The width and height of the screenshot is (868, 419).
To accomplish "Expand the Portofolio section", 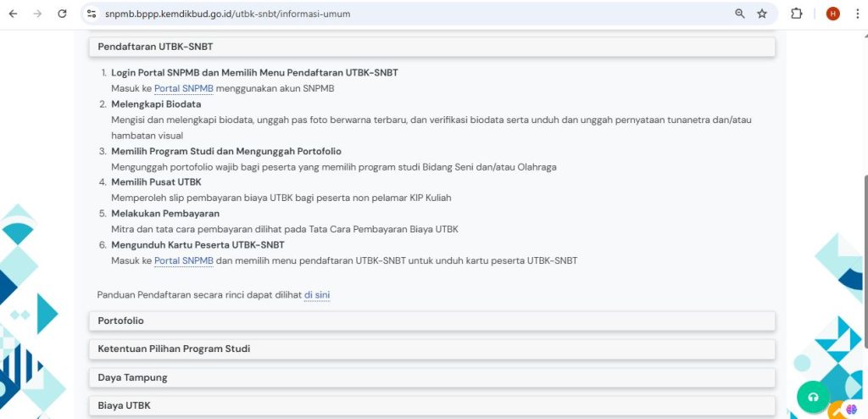I will 431,321.
